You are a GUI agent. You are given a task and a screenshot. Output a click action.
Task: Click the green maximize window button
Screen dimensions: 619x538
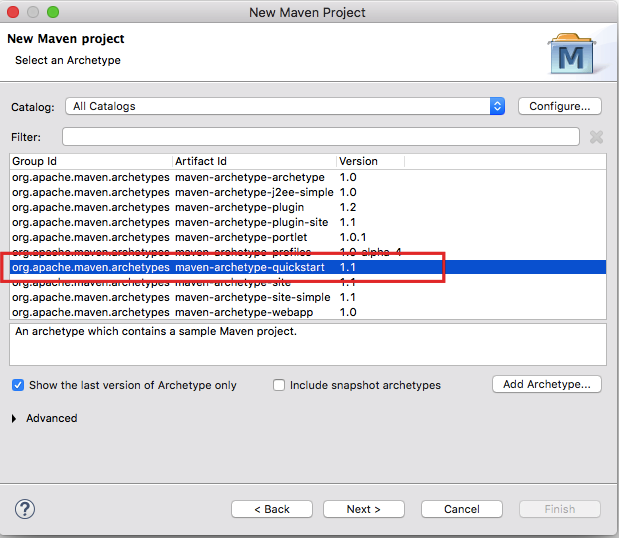click(53, 12)
